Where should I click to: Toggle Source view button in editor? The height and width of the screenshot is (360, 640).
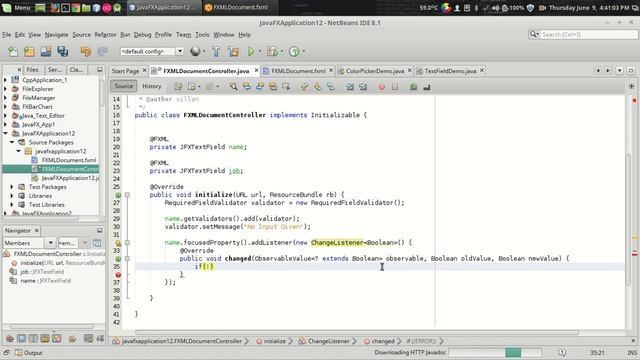(x=124, y=86)
